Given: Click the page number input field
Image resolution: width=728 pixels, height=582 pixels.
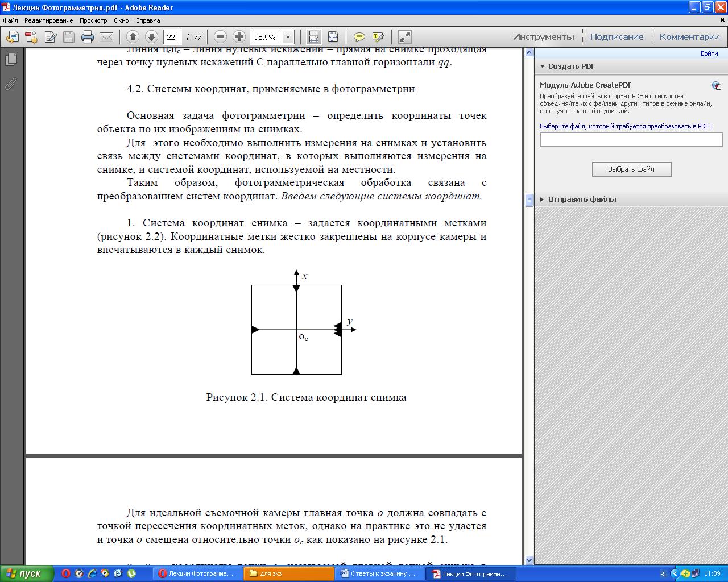Looking at the screenshot, I should (x=172, y=37).
